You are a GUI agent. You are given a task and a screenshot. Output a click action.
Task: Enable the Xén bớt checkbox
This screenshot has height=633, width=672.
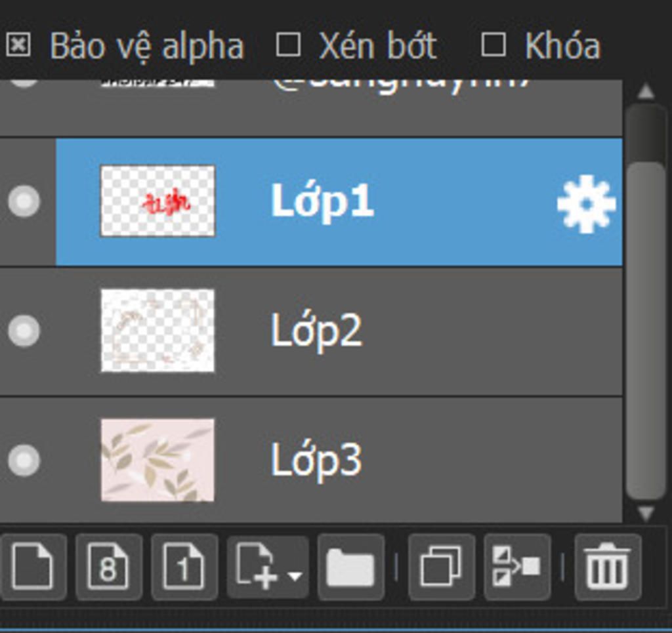288,45
